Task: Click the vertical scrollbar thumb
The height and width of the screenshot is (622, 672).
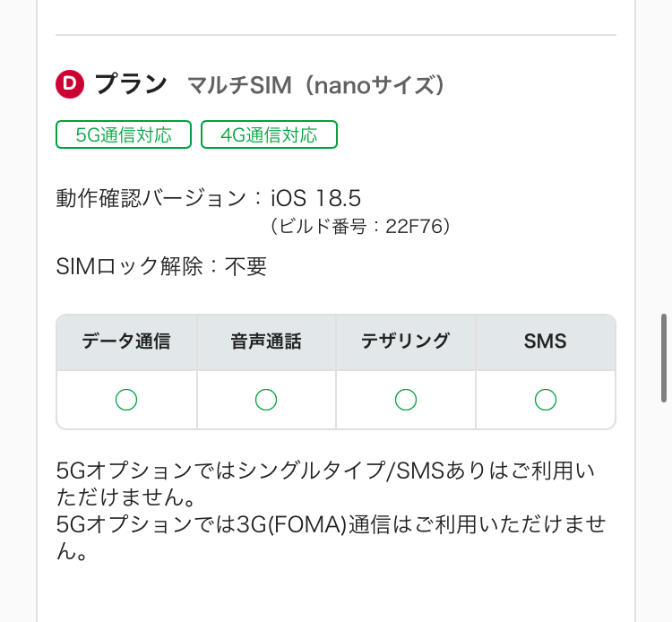Action: click(664, 358)
